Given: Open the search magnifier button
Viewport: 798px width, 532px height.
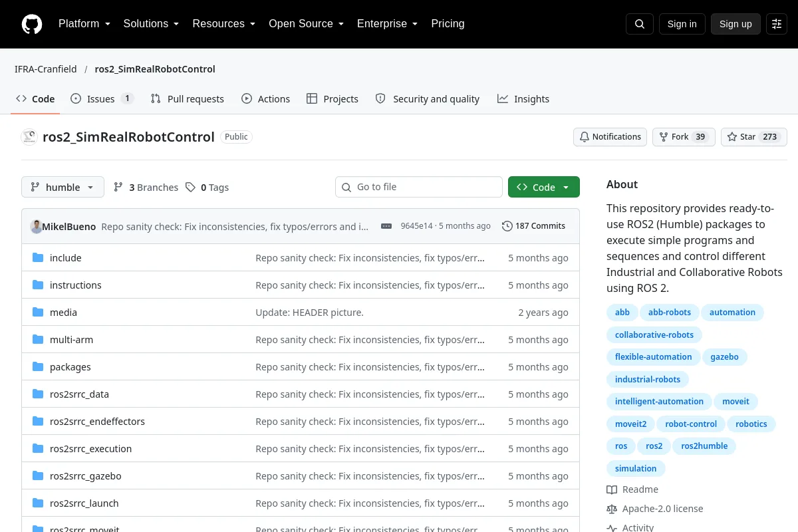Looking at the screenshot, I should tap(640, 24).
